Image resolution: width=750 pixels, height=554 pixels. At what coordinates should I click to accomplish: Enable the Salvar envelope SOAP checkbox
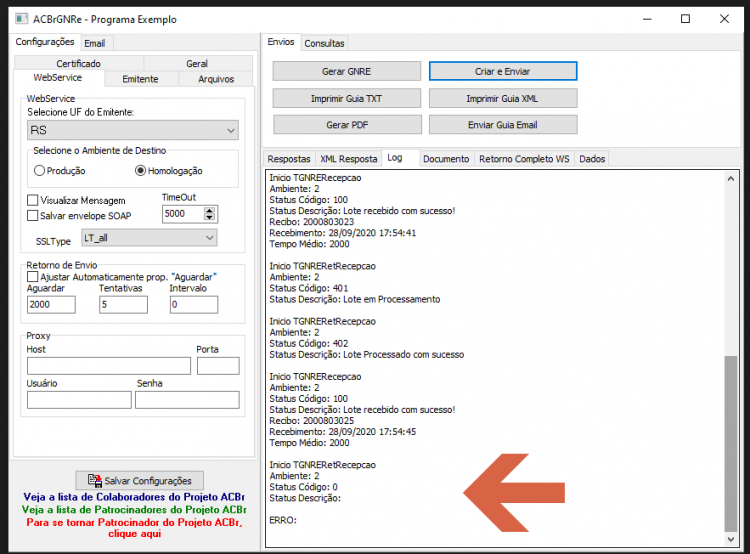click(x=33, y=216)
